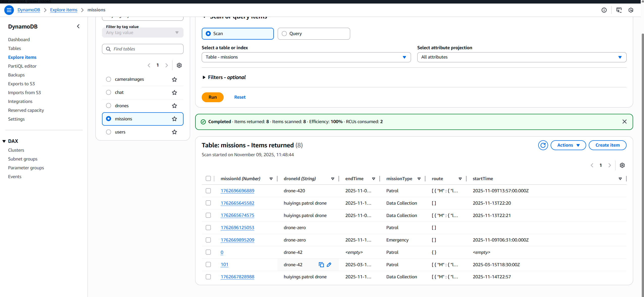Open the items table settings gear
This screenshot has width=644, height=297.
tap(622, 165)
